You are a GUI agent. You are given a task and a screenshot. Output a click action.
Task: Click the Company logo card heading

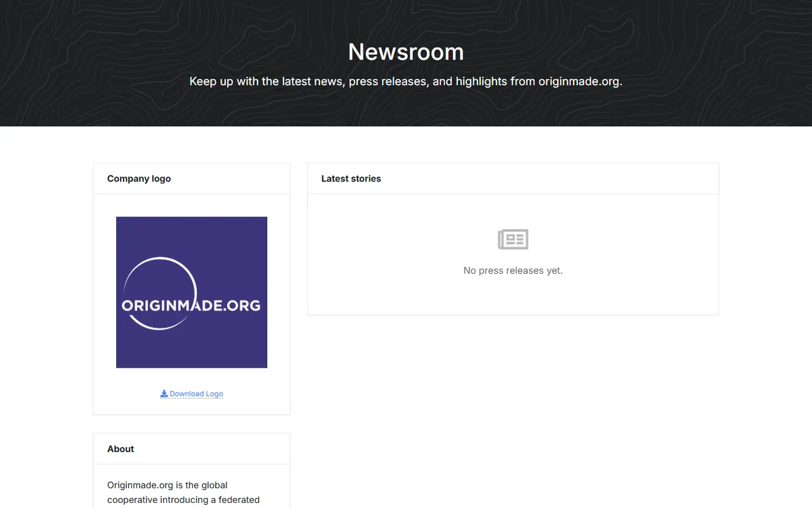click(x=139, y=178)
